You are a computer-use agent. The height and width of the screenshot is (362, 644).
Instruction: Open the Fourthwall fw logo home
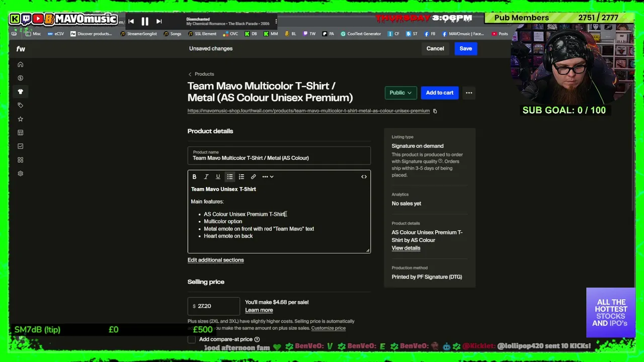pyautogui.click(x=21, y=49)
